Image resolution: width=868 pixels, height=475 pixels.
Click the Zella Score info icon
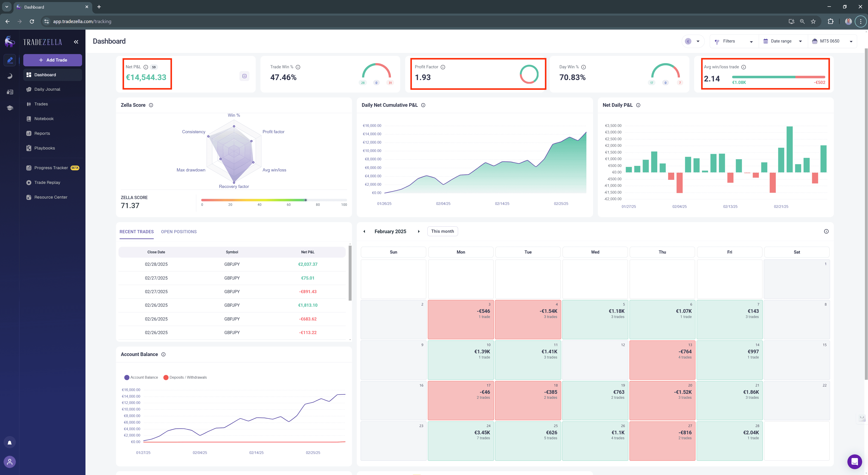[151, 105]
